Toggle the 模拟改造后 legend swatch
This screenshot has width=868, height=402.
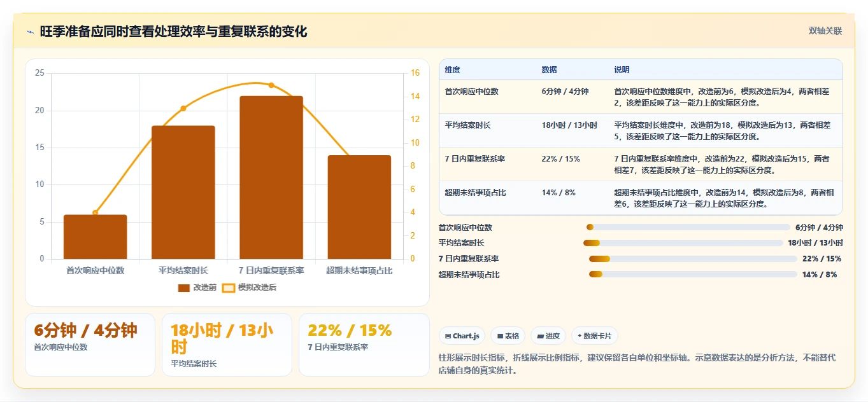[229, 288]
